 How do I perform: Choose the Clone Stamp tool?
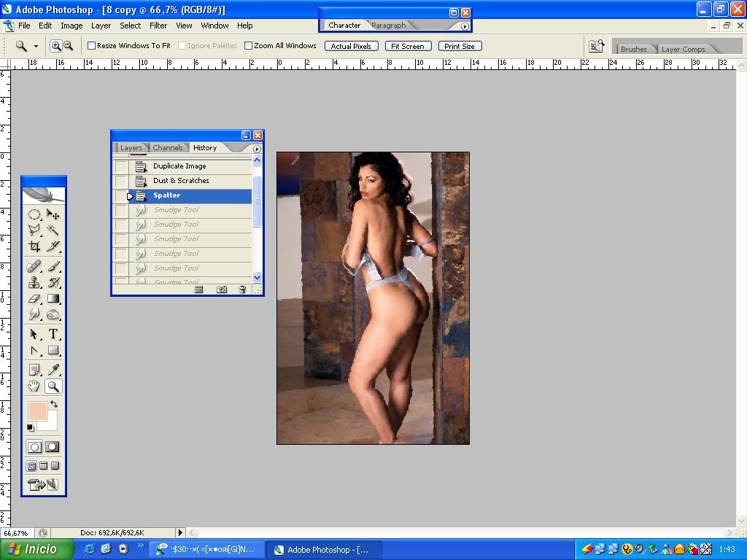click(x=34, y=282)
